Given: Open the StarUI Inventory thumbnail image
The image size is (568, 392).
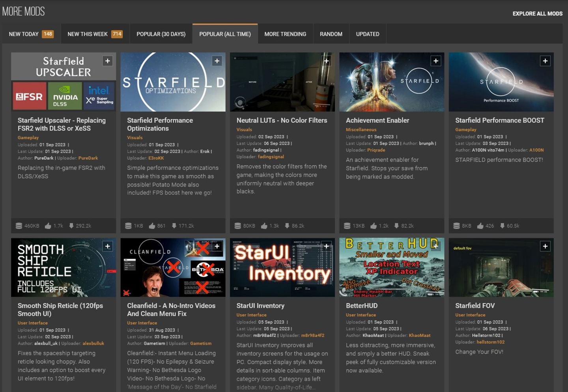Looking at the screenshot, I should point(282,267).
